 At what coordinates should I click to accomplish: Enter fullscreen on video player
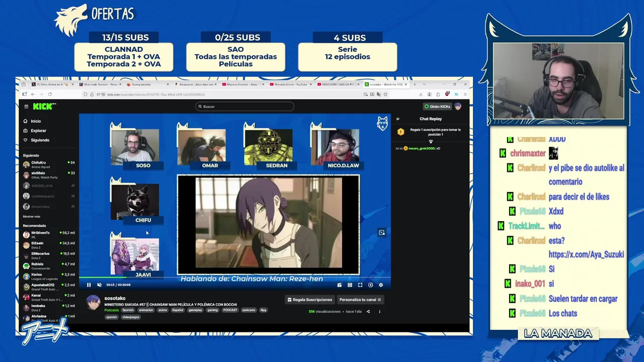pos(360,285)
